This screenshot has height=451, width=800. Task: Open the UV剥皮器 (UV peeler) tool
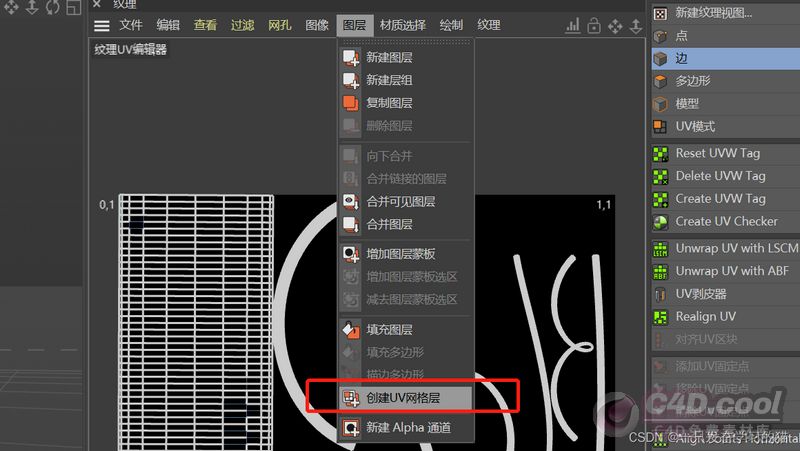[x=700, y=294]
